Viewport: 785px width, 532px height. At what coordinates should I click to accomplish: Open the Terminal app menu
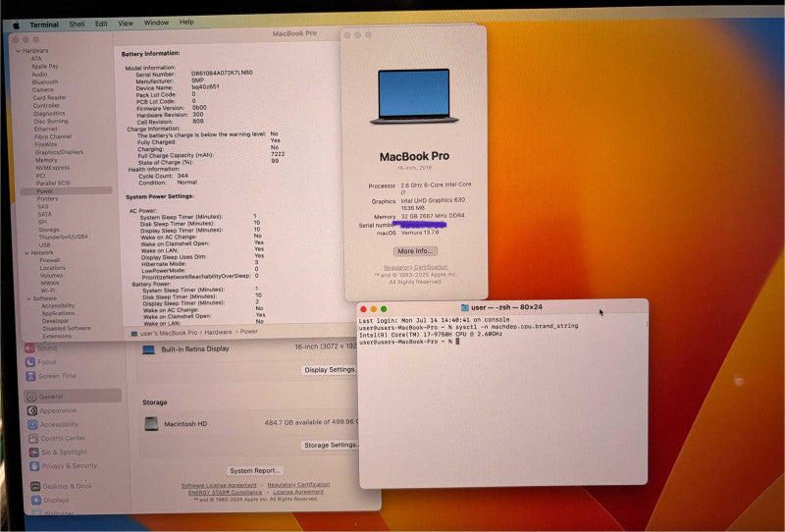click(44, 25)
